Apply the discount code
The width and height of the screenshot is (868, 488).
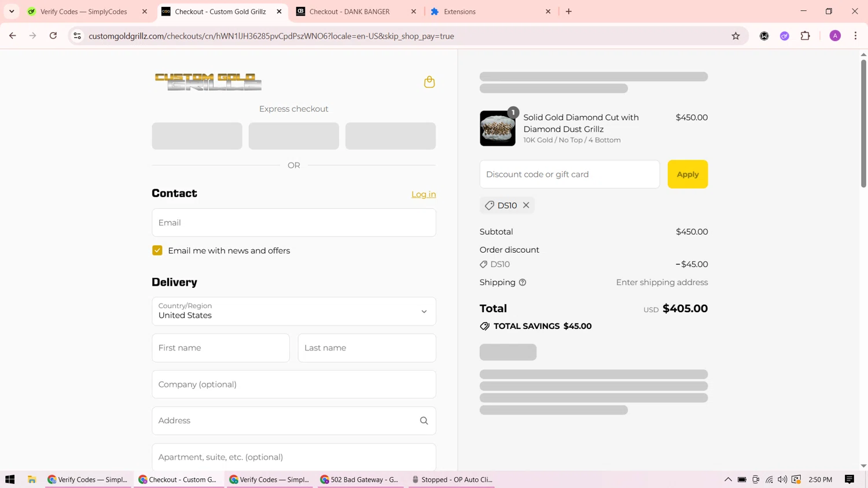point(687,174)
